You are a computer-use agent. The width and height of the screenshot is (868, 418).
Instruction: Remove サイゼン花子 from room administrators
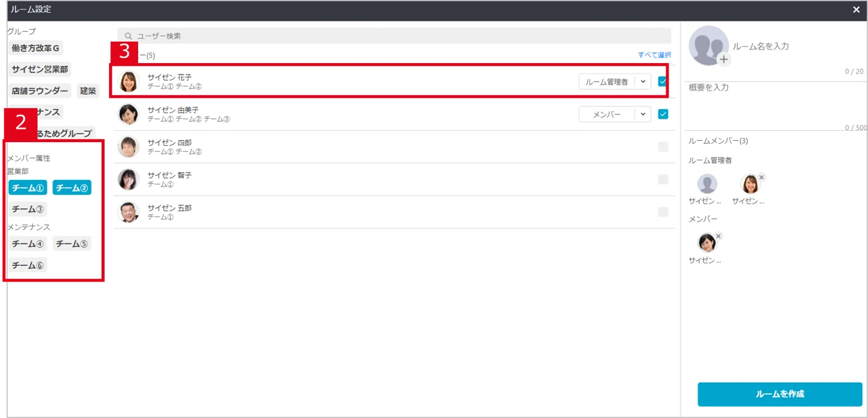(761, 177)
